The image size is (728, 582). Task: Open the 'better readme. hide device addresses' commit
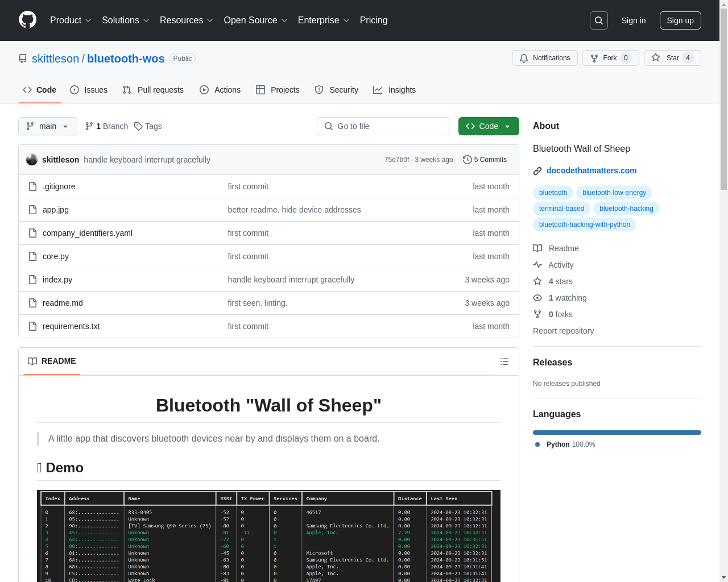coord(294,210)
